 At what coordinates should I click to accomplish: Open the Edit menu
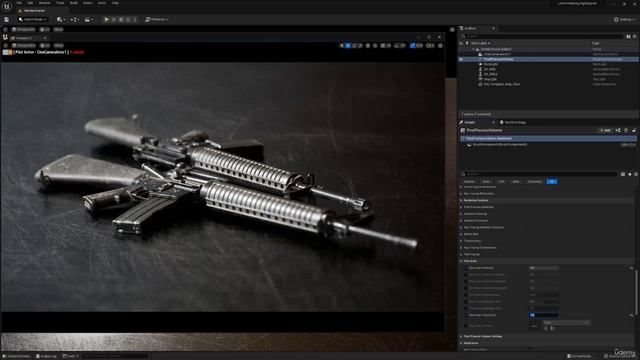coord(30,3)
